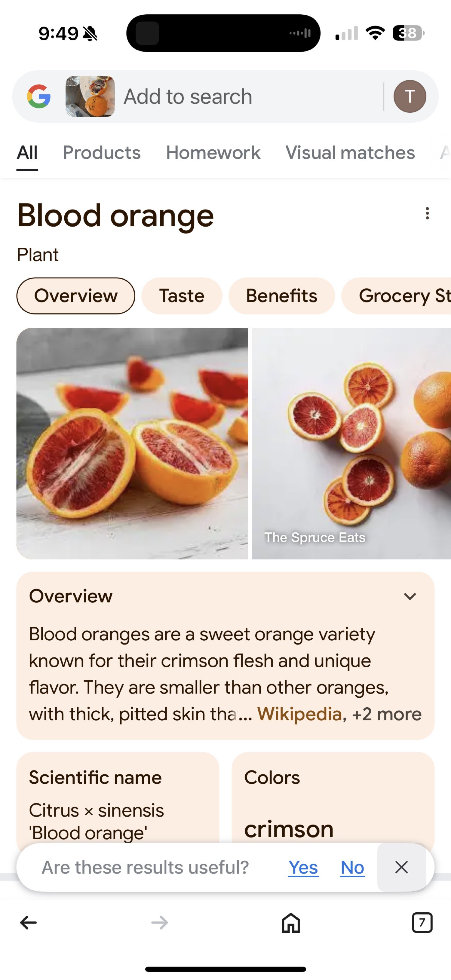Open the Wikipedia source link
The height and width of the screenshot is (980, 451).
(299, 714)
